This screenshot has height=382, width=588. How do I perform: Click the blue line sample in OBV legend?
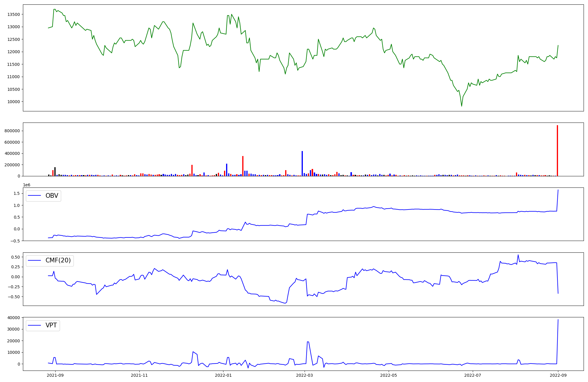pos(34,196)
